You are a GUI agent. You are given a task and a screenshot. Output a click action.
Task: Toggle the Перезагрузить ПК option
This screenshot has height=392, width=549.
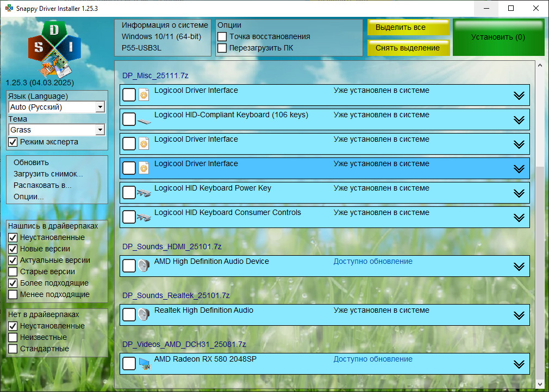(x=222, y=48)
